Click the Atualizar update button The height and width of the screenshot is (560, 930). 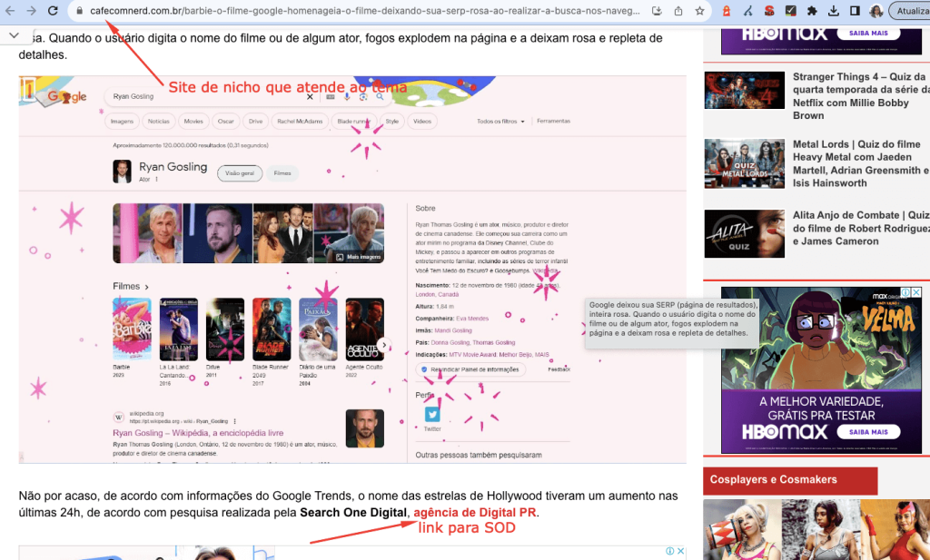click(x=910, y=11)
